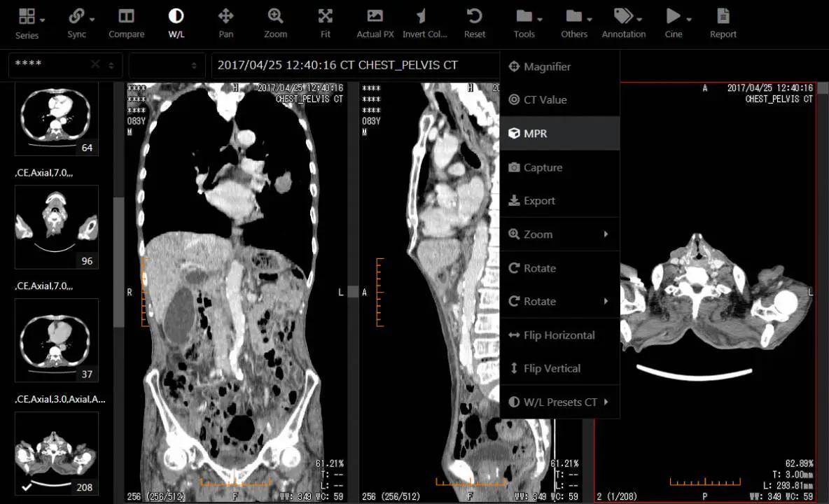Activate the Pan tool

[x=225, y=22]
